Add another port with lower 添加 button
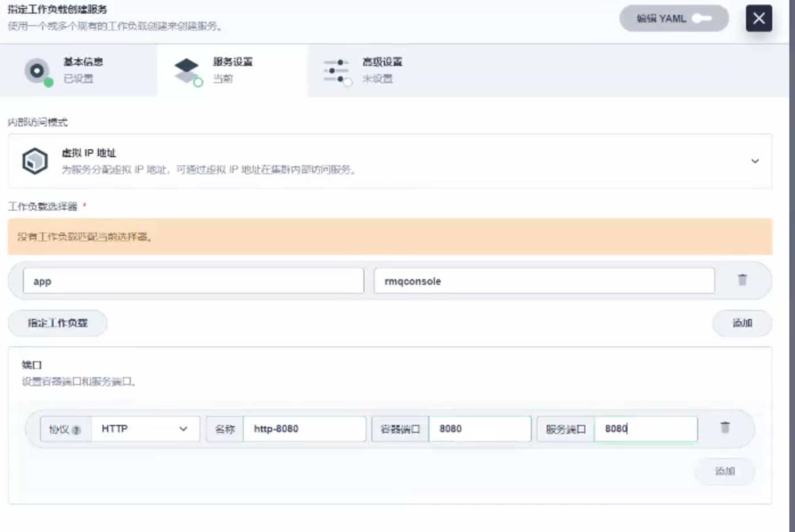Screen dimensions: 795x532 coord(725,471)
